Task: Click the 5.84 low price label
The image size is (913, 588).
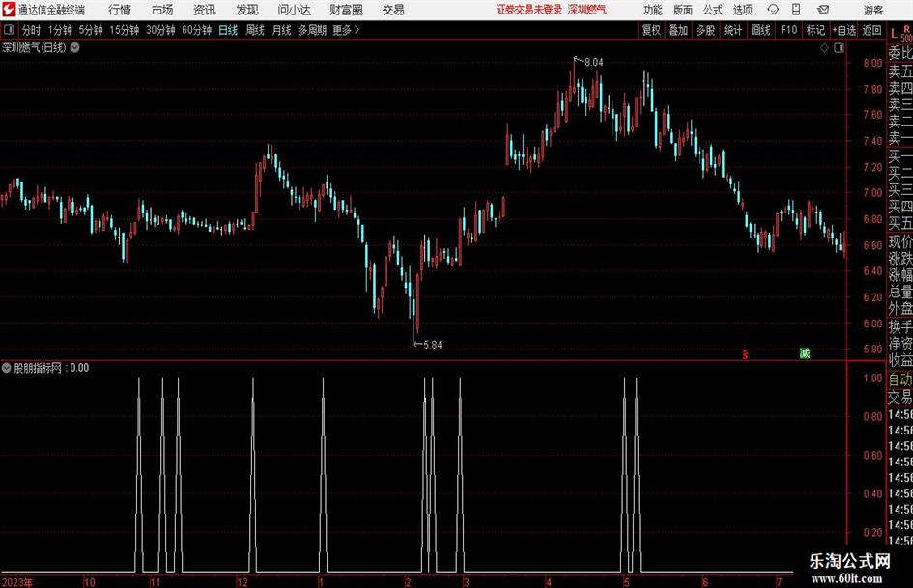Action: point(433,345)
